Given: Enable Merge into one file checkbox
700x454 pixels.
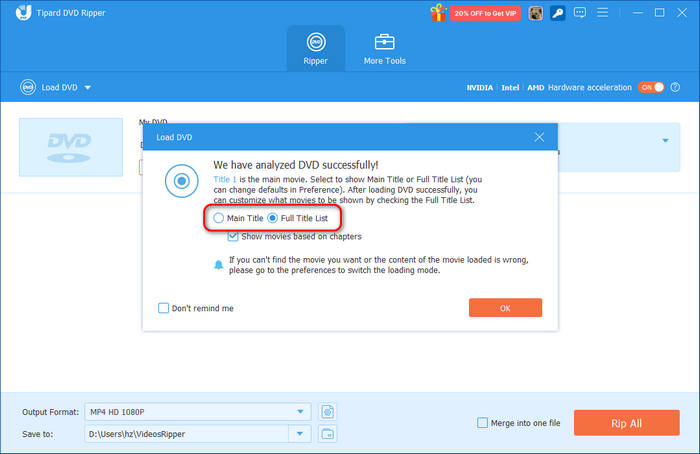Looking at the screenshot, I should pos(483,423).
